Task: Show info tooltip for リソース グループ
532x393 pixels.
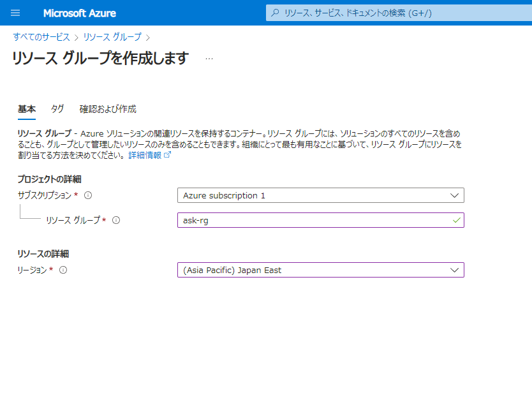Action: coord(116,220)
